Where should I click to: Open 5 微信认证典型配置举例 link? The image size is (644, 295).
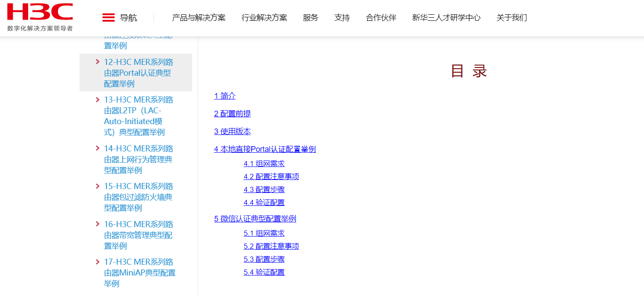click(x=255, y=219)
